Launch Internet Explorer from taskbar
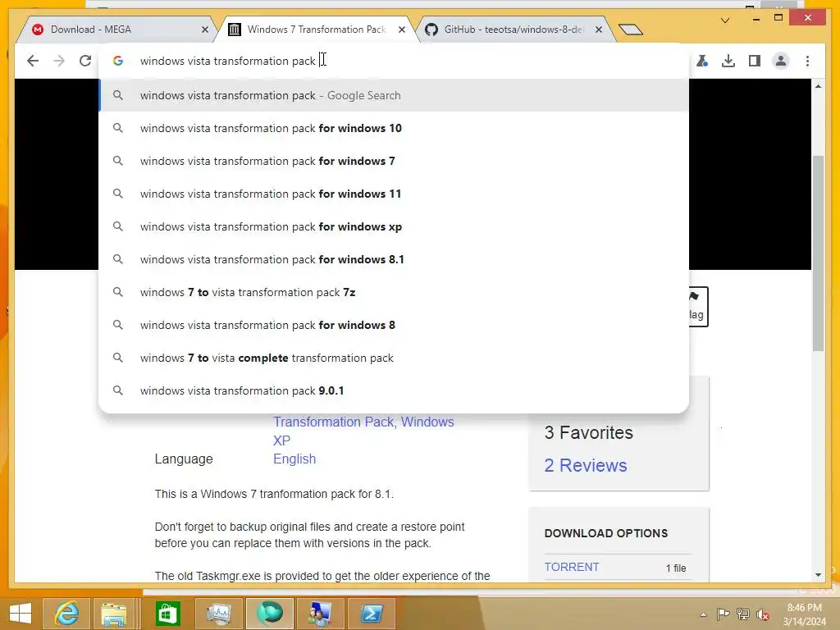This screenshot has width=840, height=630. tap(66, 614)
